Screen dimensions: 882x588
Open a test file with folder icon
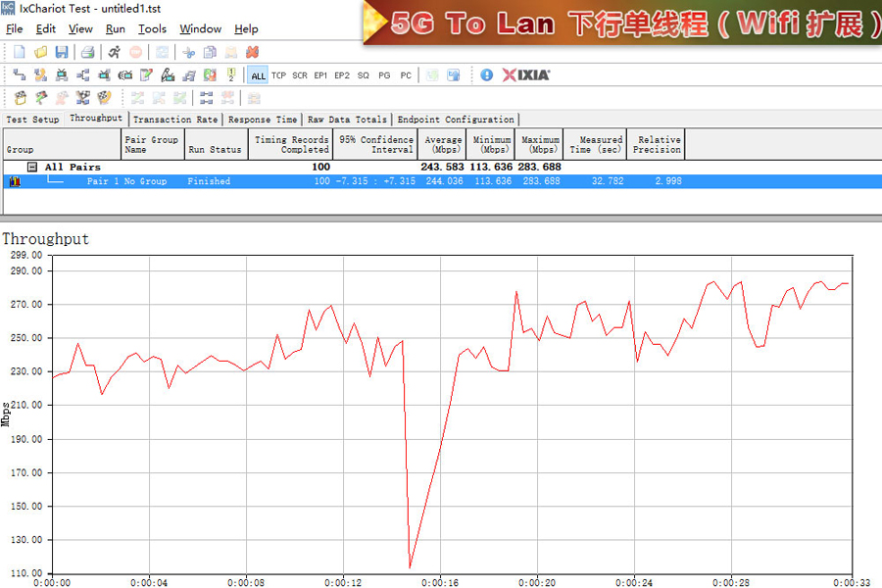tap(40, 52)
